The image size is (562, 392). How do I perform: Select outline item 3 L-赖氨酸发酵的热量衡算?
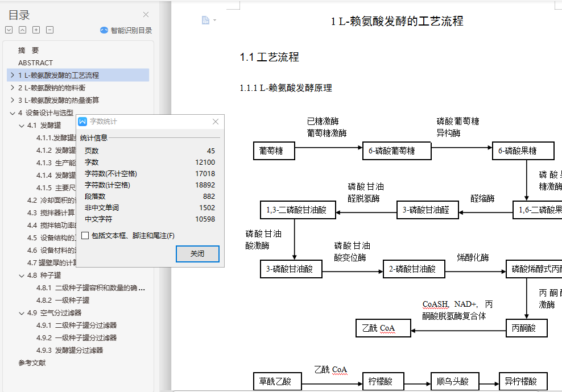point(59,100)
